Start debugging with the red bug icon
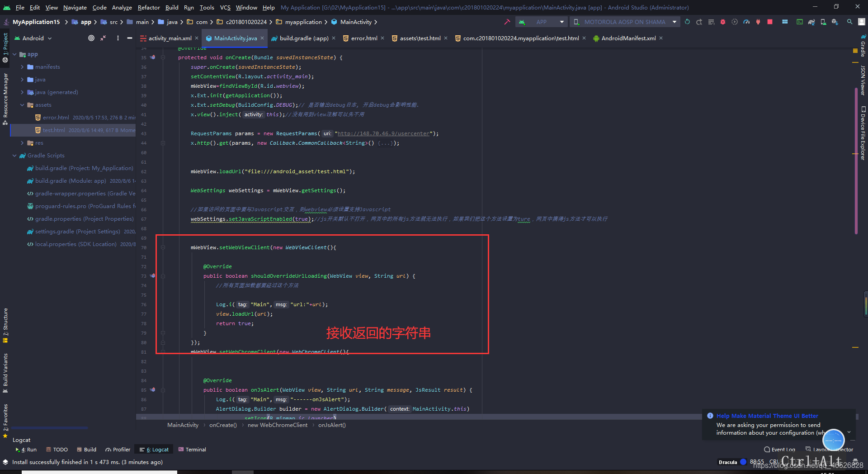The height and width of the screenshot is (474, 868). [x=723, y=22]
